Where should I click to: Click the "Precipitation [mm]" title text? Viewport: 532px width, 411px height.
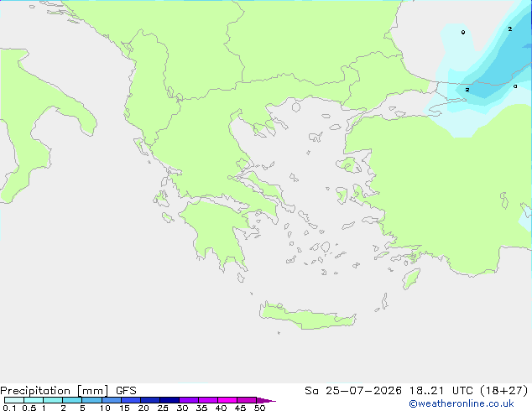pyautogui.click(x=54, y=391)
